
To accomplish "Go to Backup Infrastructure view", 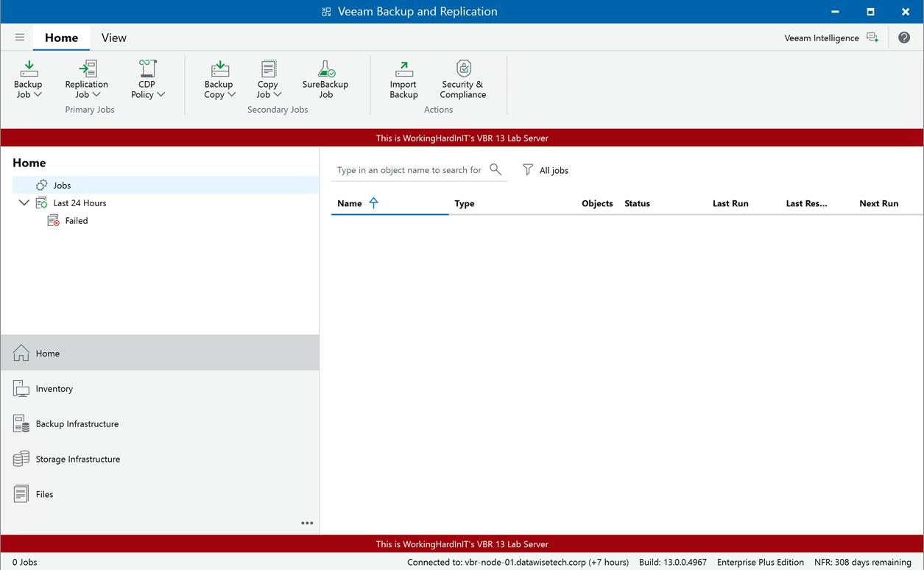I will [77, 424].
